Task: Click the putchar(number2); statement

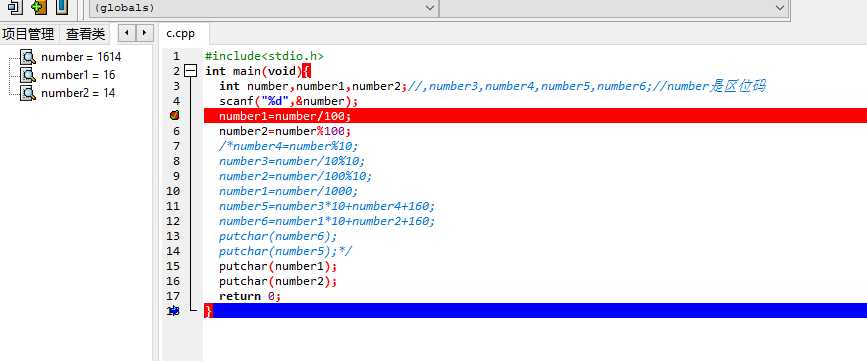Action: point(278,281)
